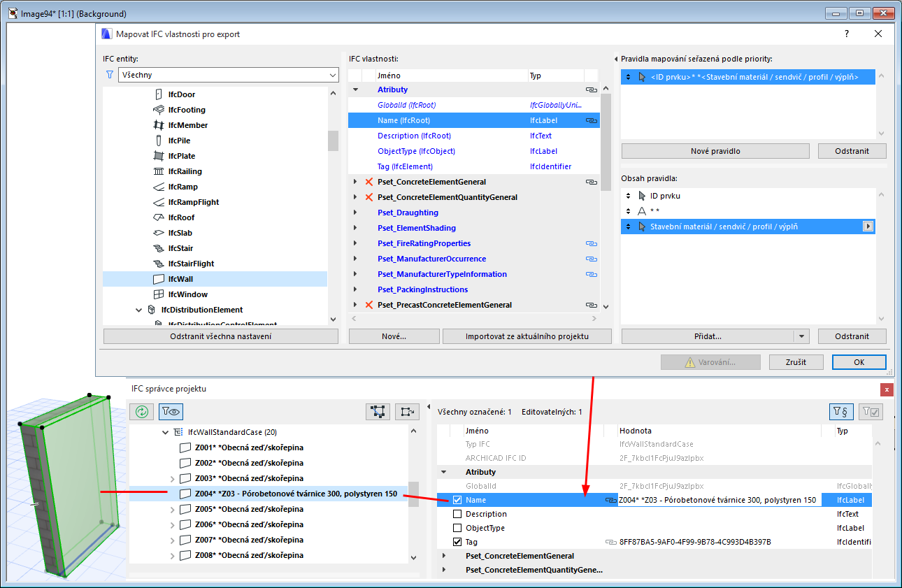This screenshot has width=902, height=588.
Task: Check the Description attribute checkbox
Action: point(457,514)
